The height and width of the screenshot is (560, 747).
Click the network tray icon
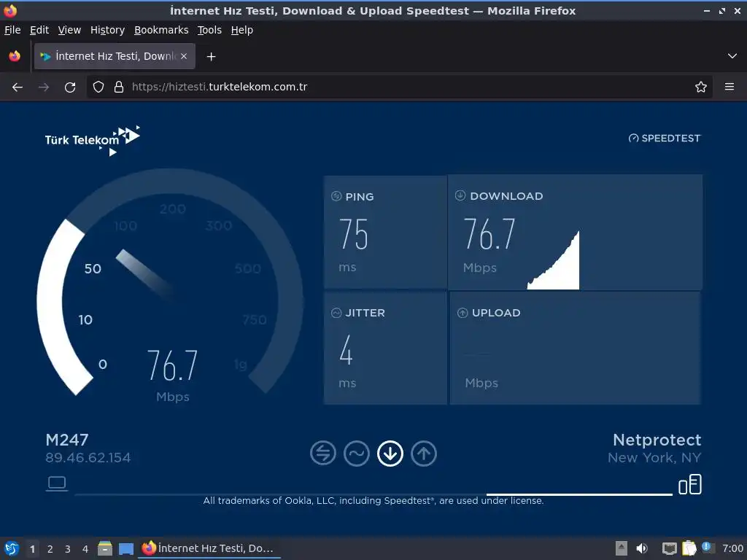click(670, 548)
